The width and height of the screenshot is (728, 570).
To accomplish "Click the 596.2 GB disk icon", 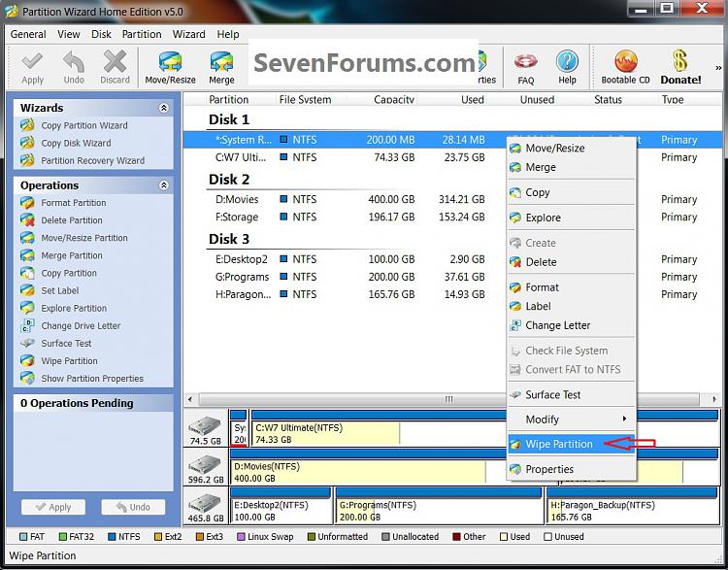I will 205,464.
